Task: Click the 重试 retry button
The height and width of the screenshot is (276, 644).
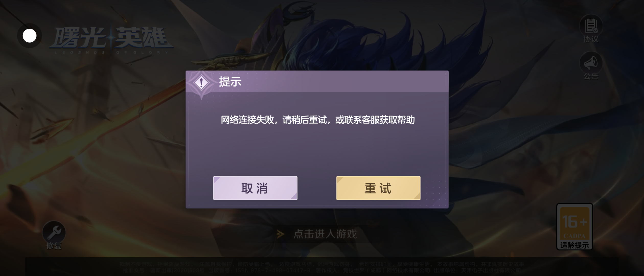Action: click(378, 188)
